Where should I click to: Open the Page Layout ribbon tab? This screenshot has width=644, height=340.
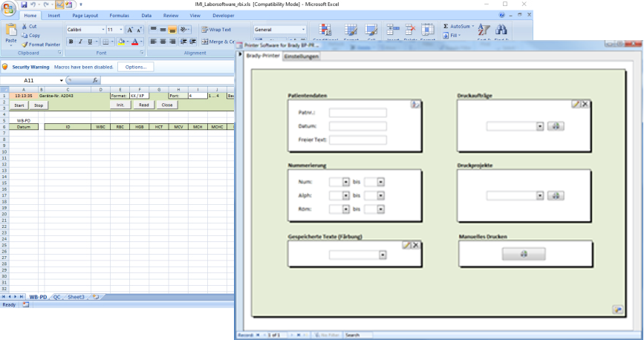85,15
